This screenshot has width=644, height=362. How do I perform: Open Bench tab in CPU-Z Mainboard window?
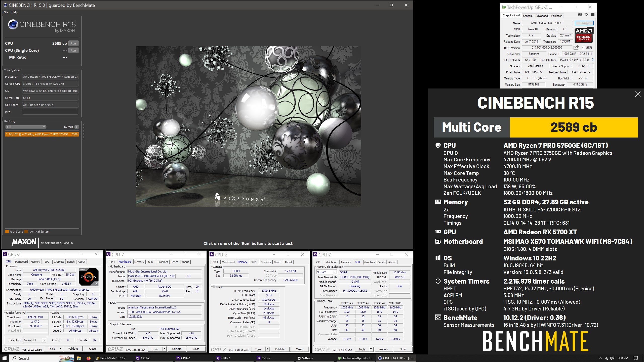coord(174,262)
